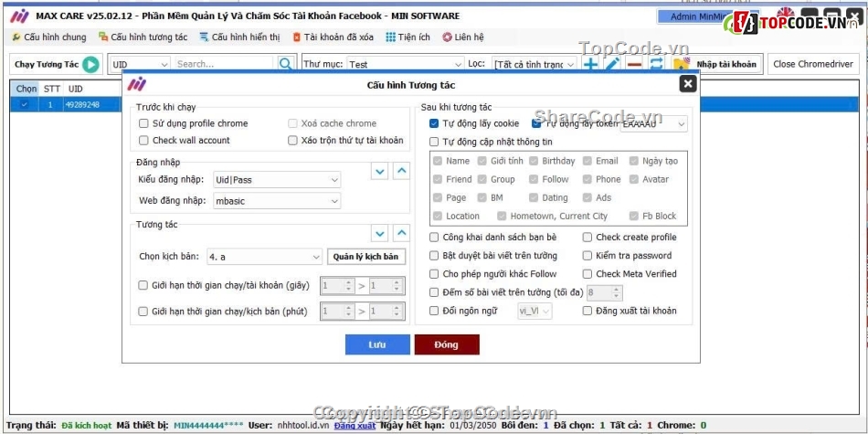The width and height of the screenshot is (868, 434).
Task: Open Tài khoản đã xóa menu
Action: (x=333, y=37)
